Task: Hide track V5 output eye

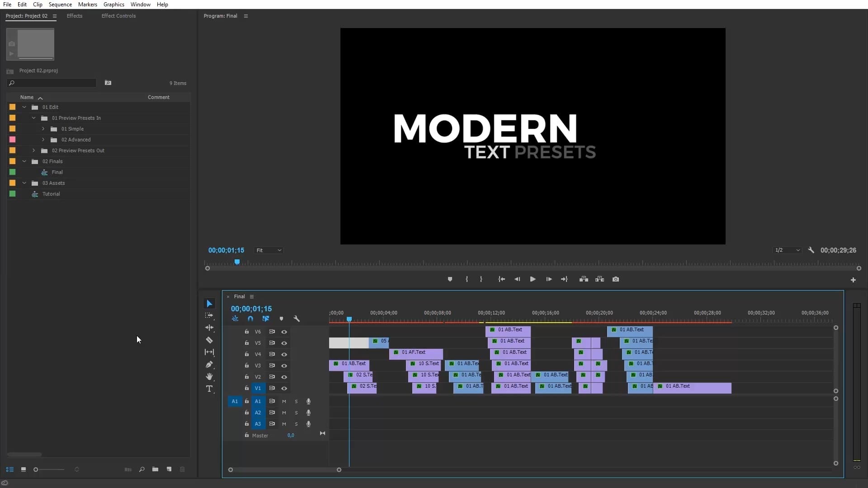Action: pyautogui.click(x=284, y=343)
